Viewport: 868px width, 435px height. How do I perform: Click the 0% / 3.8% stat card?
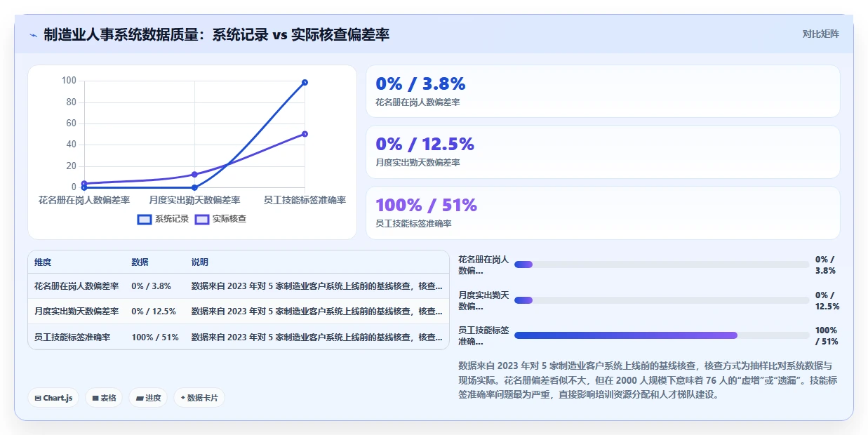(603, 91)
